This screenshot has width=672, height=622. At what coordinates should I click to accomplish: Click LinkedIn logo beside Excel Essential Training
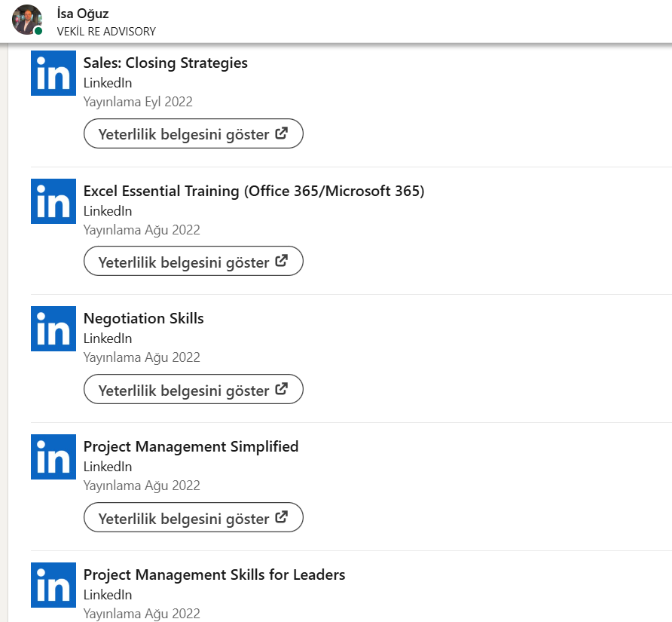[53, 201]
